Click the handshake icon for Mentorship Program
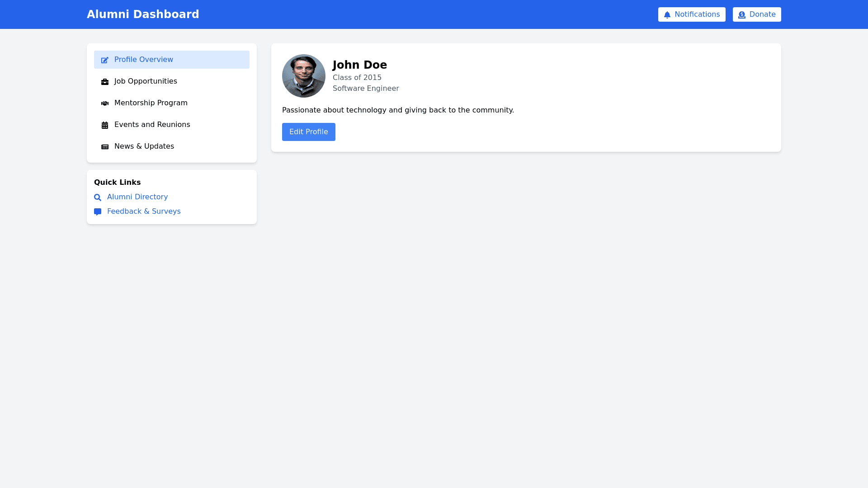This screenshot has width=868, height=488. 105,103
